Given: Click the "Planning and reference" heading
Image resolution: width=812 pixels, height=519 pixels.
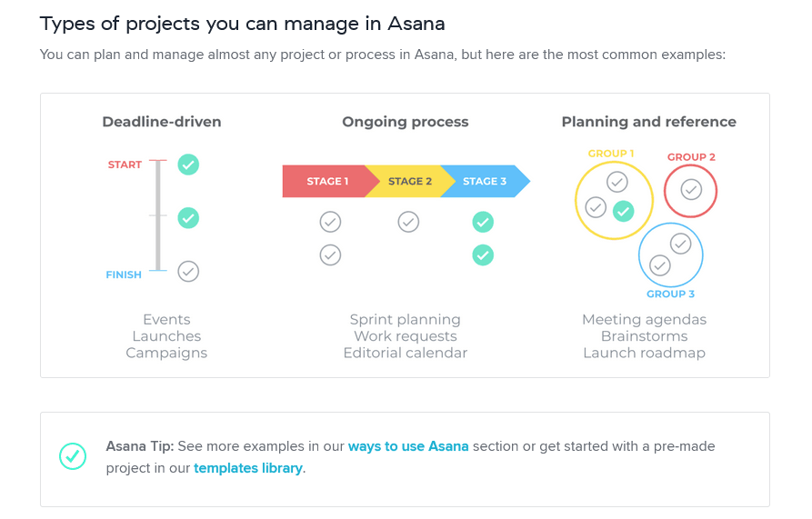Looking at the screenshot, I should (648, 122).
